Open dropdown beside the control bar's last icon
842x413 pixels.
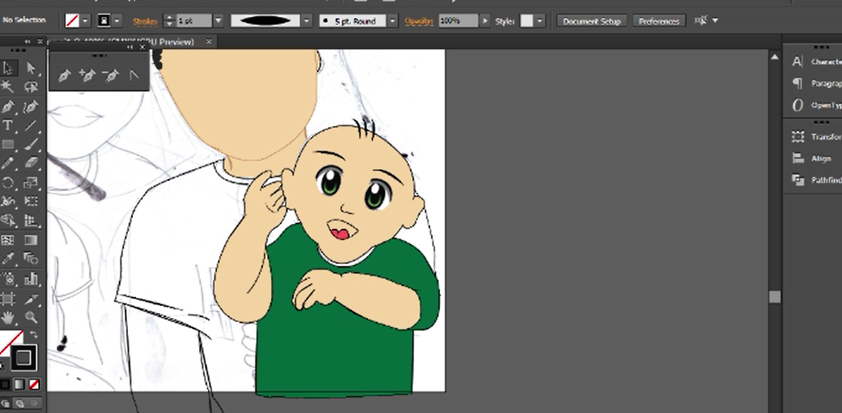tap(715, 20)
